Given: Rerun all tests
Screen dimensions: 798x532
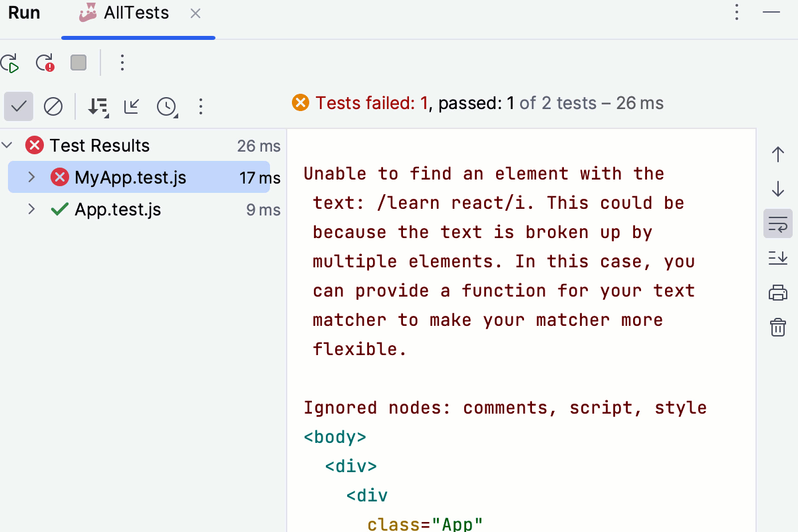Looking at the screenshot, I should (x=11, y=63).
